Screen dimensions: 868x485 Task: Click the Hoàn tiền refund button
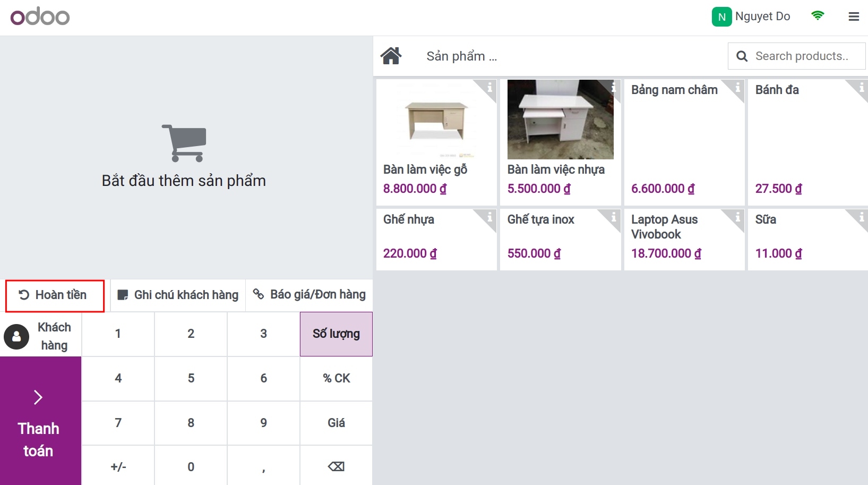55,295
